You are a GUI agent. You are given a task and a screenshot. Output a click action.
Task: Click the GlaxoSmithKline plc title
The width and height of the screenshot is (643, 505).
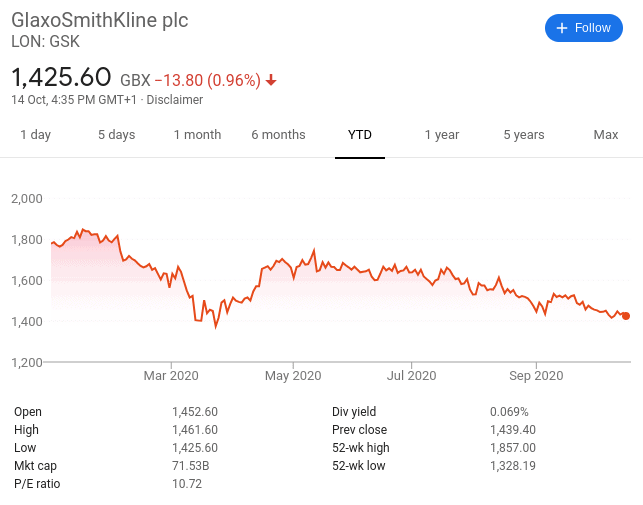(x=100, y=20)
